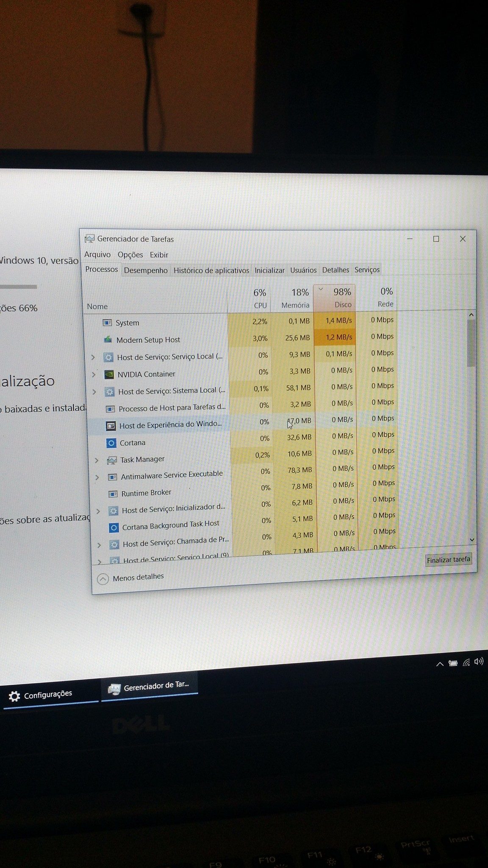Expand Host de Serviço: Sistema Local row
This screenshot has width=488, height=868.
(x=94, y=392)
